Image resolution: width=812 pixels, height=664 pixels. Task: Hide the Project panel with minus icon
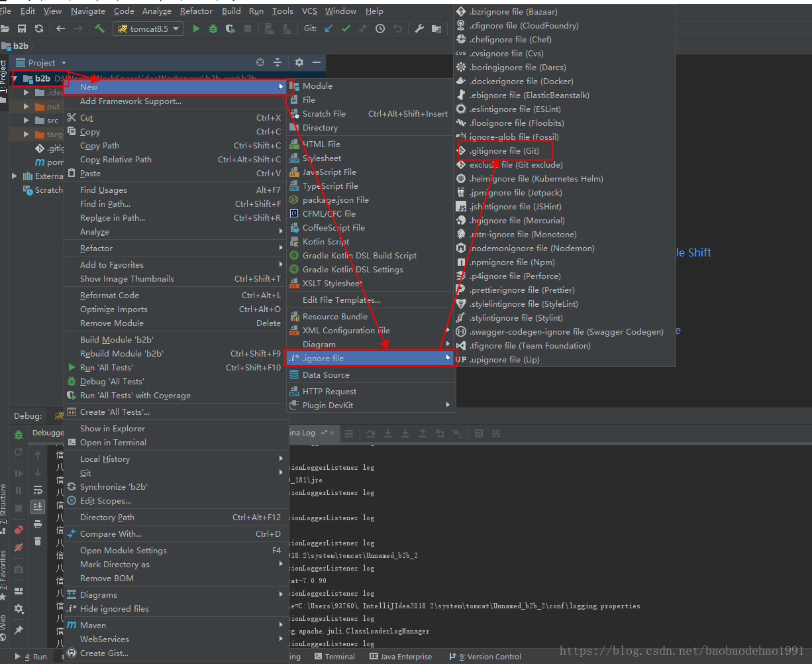pos(316,62)
